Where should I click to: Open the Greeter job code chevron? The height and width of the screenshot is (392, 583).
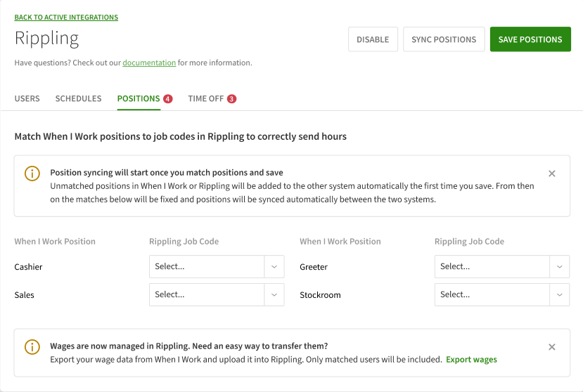point(559,267)
